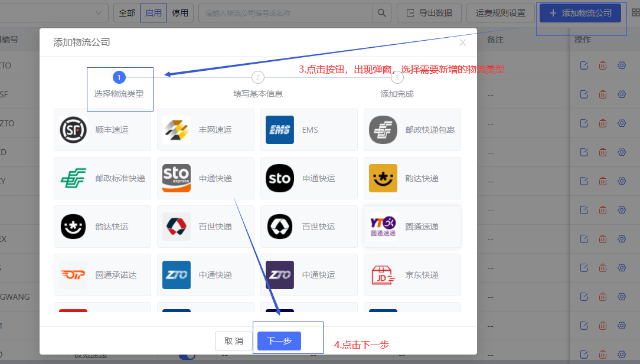This screenshot has width=640, height=364.
Task: Select 邮政快递包裹 postal parcel card
Action: click(412, 130)
